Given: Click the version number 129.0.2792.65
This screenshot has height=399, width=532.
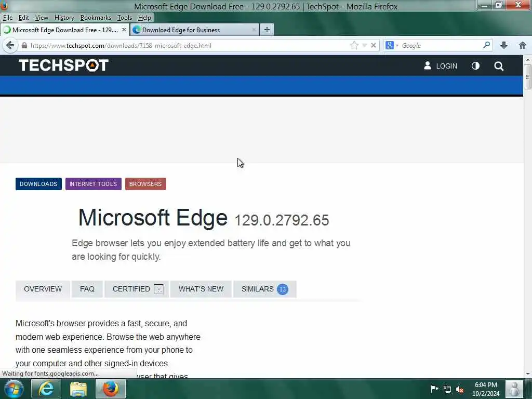Looking at the screenshot, I should 282,220.
